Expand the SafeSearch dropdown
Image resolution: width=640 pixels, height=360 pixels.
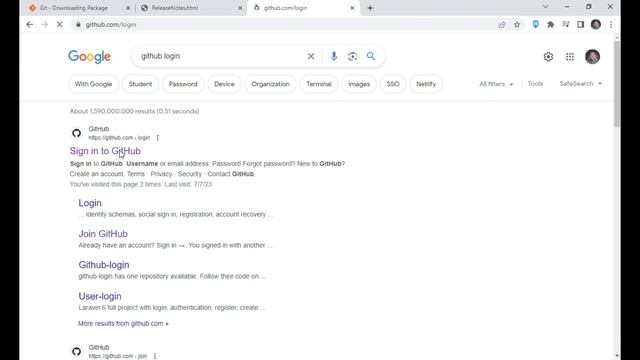click(580, 83)
